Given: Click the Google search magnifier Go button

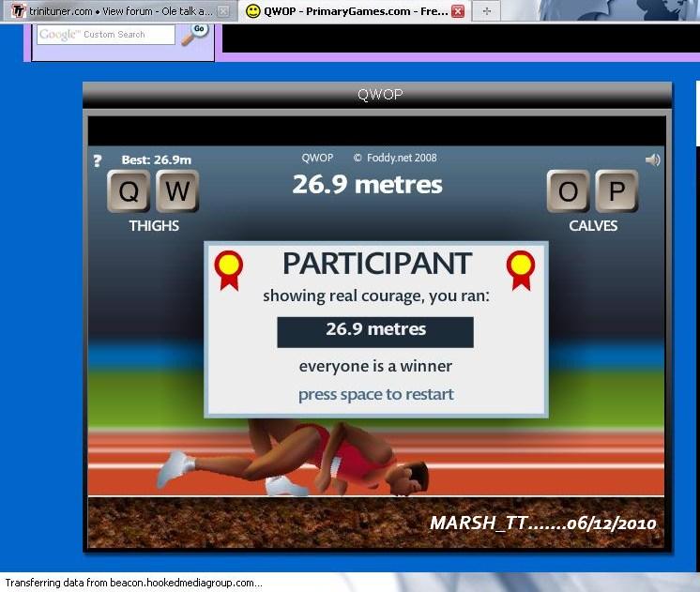Looking at the screenshot, I should 194,34.
